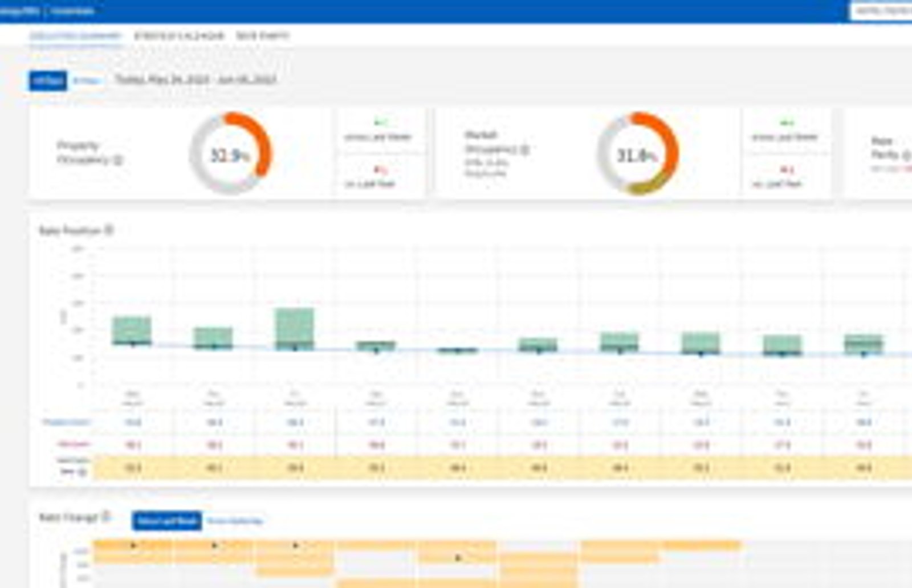
Task: Switch to the shorter days range option
Action: (87, 80)
